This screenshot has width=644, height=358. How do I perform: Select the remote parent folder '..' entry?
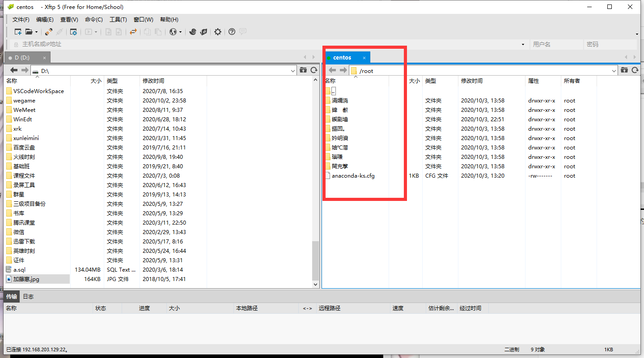click(334, 91)
